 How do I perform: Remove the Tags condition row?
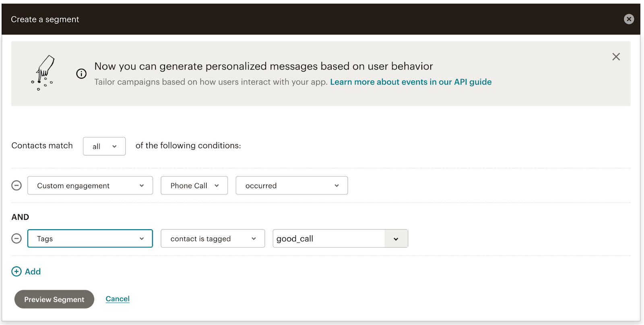coord(17,239)
